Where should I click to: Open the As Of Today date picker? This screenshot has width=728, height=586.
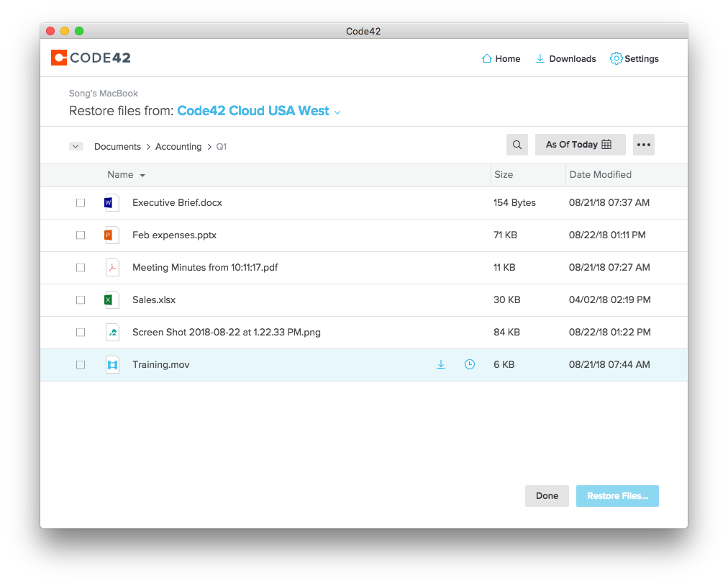(580, 145)
